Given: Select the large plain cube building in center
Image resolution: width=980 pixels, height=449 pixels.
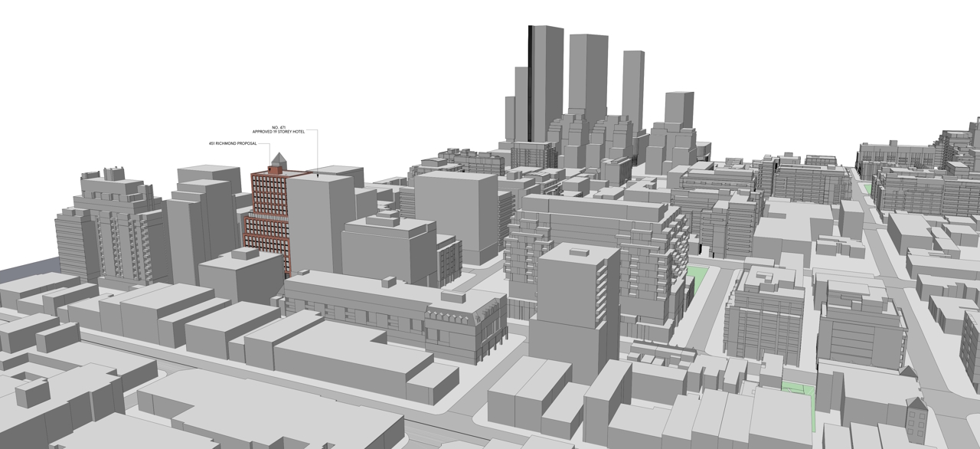Looking at the screenshot, I should 456,215.
